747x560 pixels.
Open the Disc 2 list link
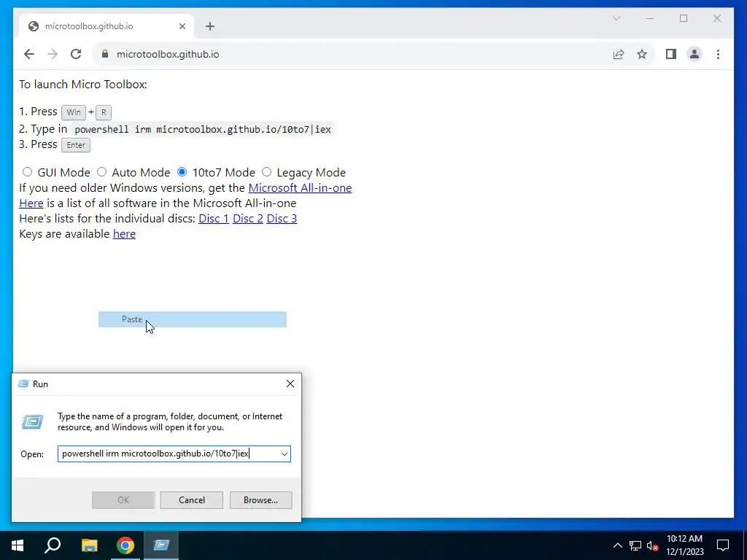point(248,218)
